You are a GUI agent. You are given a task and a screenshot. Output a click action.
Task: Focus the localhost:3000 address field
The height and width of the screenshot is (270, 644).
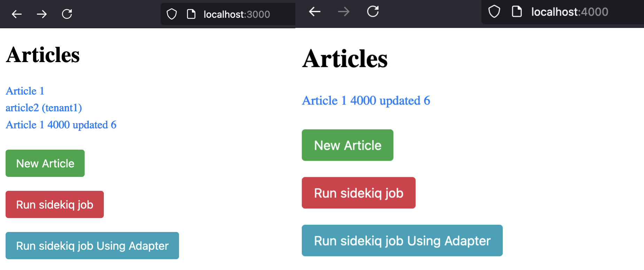[x=237, y=14]
